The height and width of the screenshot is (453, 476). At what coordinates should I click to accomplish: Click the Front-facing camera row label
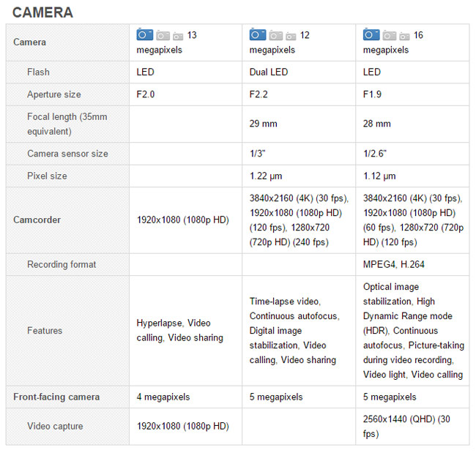pos(56,397)
